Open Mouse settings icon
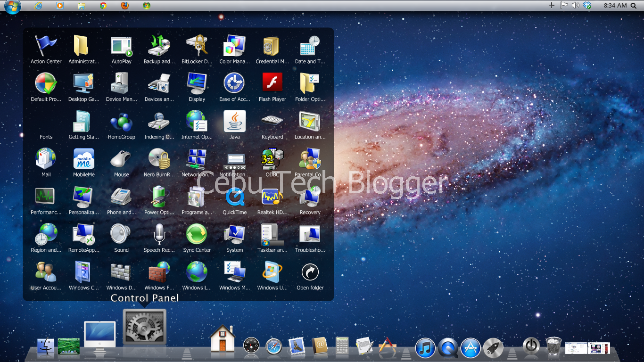This screenshot has height=362, width=644. [122, 159]
